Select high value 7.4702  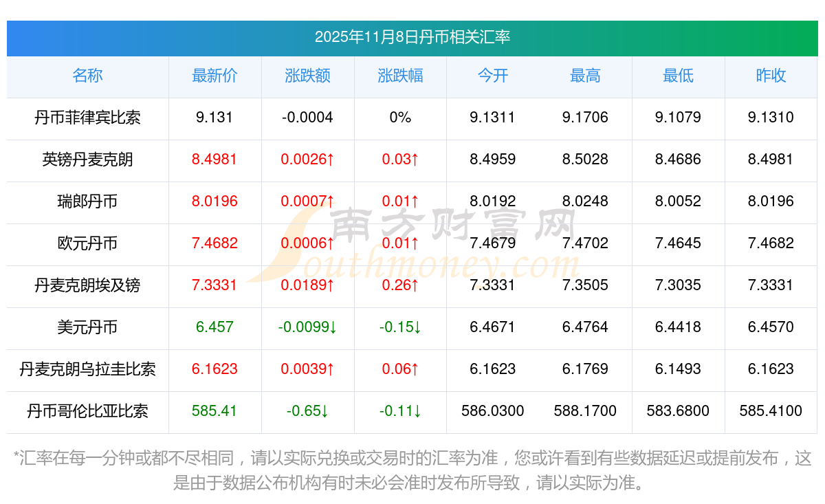coord(585,243)
